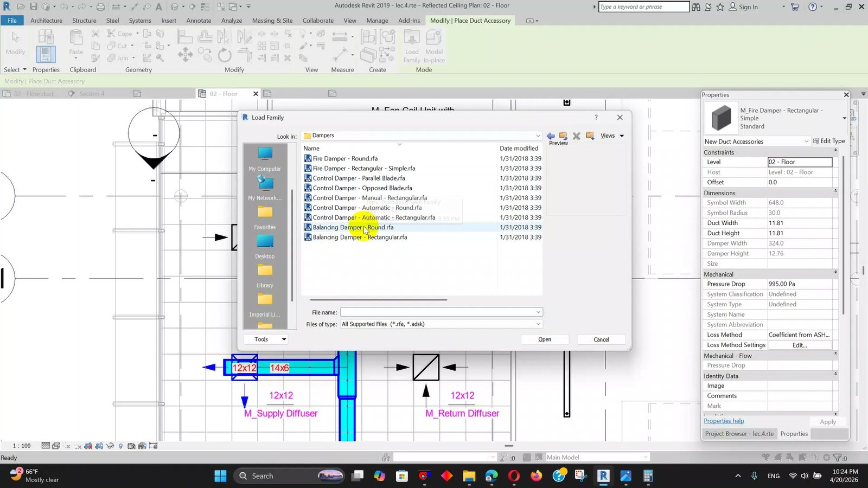Open My Network in the places sidebar
Screen dimensions: 868x488
(x=265, y=189)
